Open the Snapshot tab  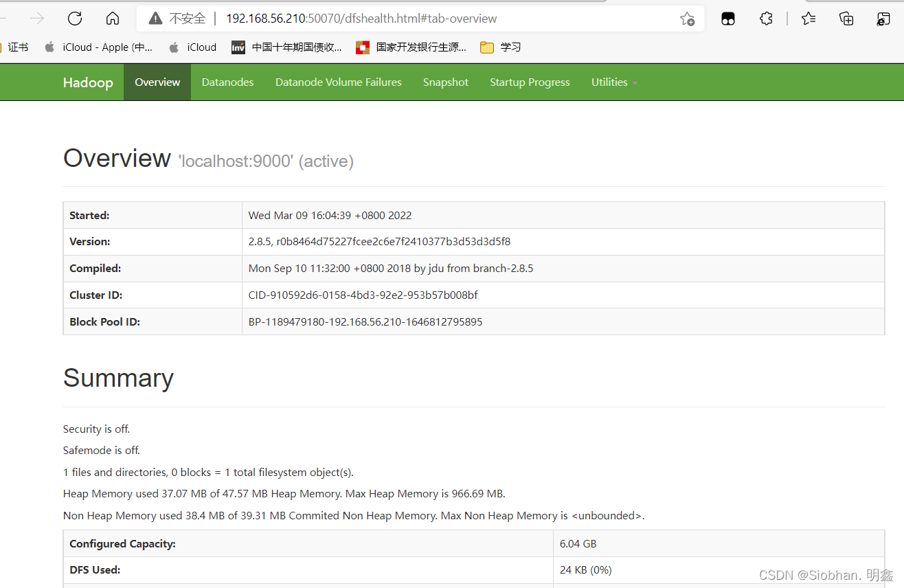(x=446, y=82)
